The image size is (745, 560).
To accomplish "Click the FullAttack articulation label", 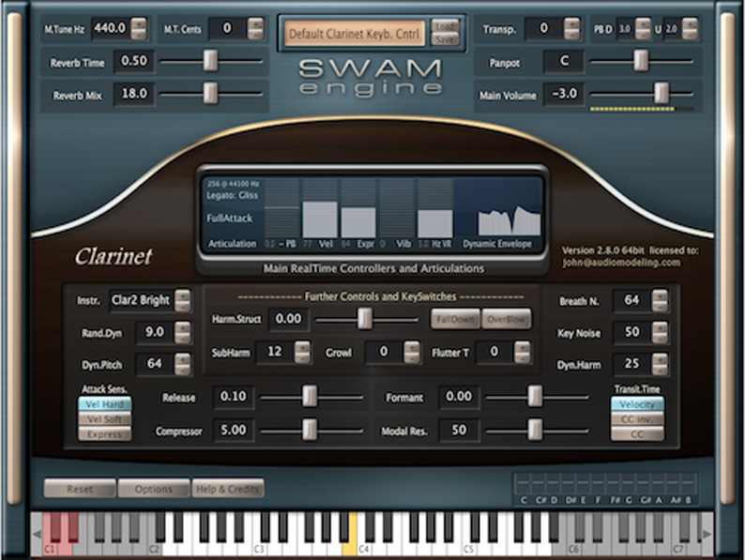I will click(230, 218).
